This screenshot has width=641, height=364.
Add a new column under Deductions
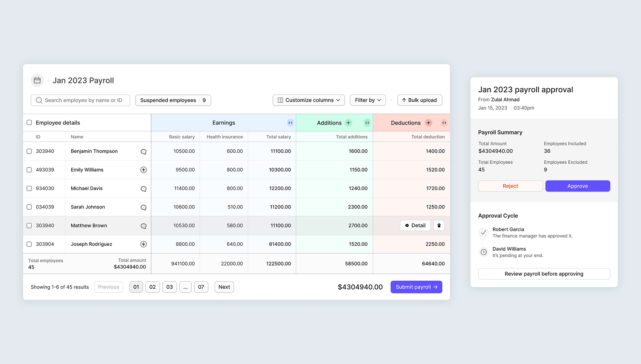(x=428, y=122)
